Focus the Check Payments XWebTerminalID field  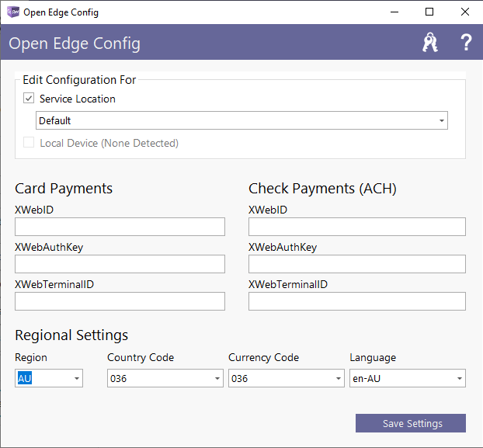(357, 301)
